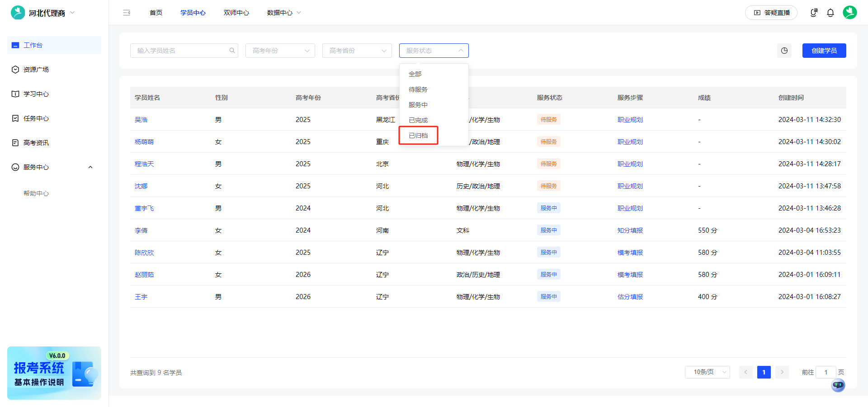Click the sidebar collapse icon
This screenshot has height=407, width=868.
pyautogui.click(x=127, y=13)
